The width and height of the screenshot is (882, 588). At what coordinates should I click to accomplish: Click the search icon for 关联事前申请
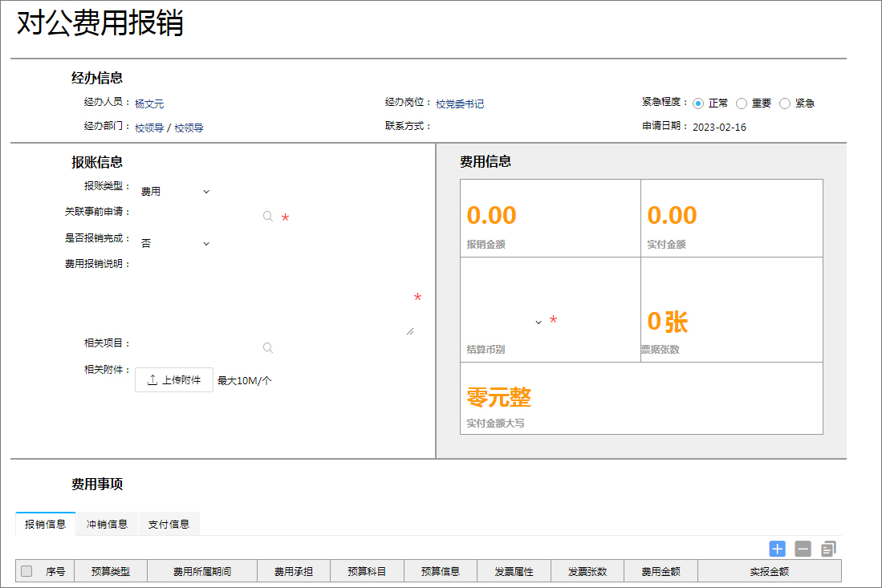(268, 217)
